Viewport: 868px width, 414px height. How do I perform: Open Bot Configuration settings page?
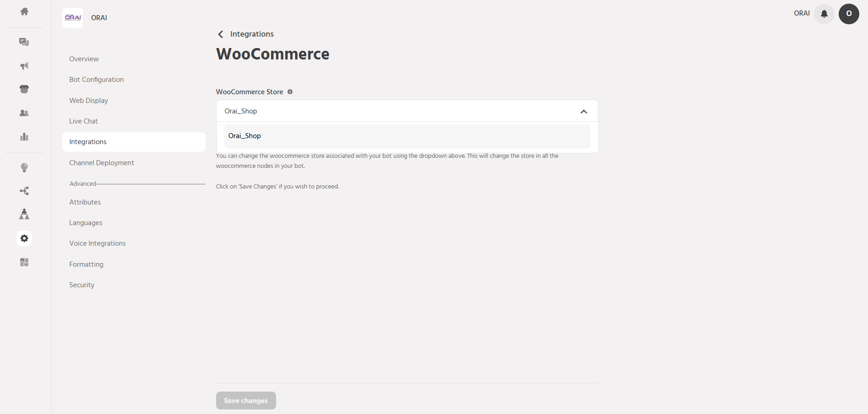(x=97, y=80)
